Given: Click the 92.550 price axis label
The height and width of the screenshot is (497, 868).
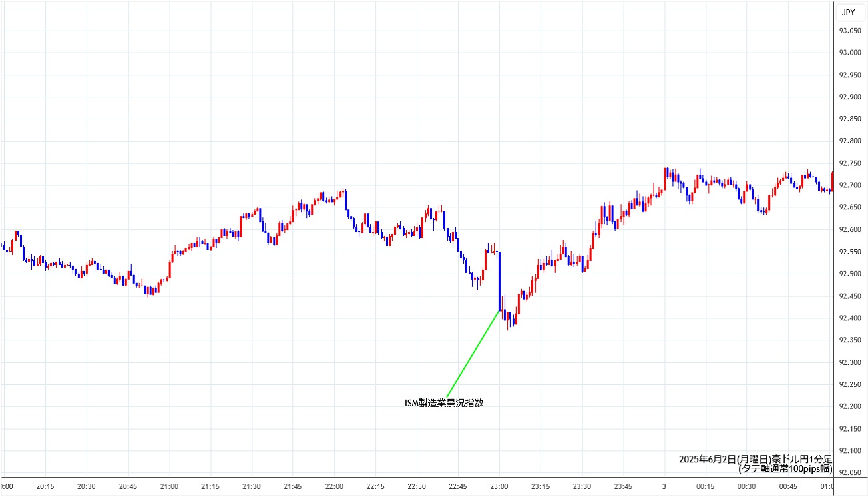Looking at the screenshot, I should pos(851,252).
